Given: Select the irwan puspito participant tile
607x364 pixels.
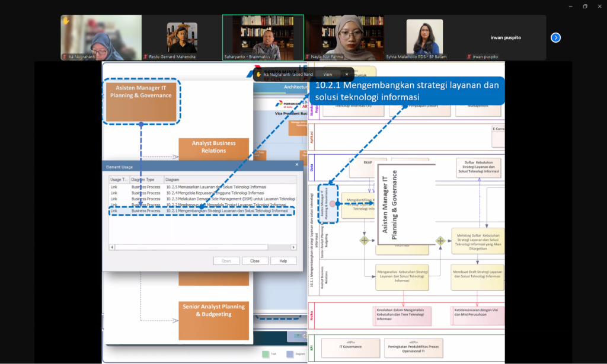Looking at the screenshot, I should (x=505, y=37).
